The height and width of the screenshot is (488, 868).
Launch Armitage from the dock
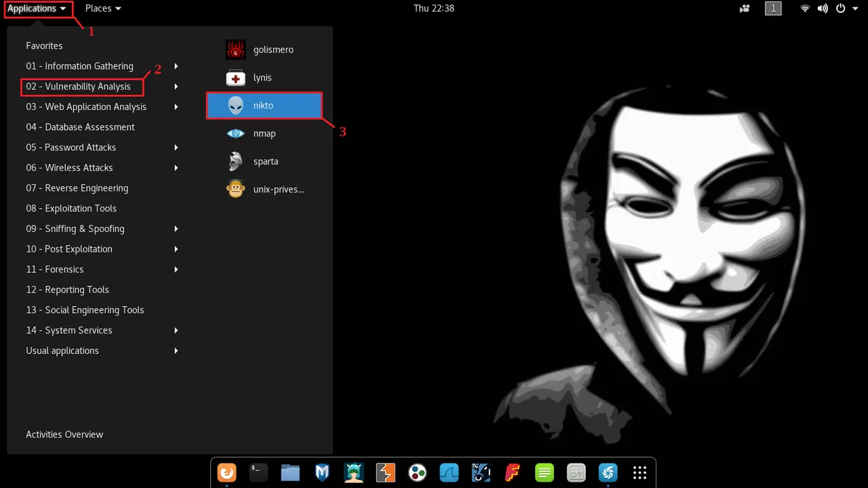coord(353,472)
